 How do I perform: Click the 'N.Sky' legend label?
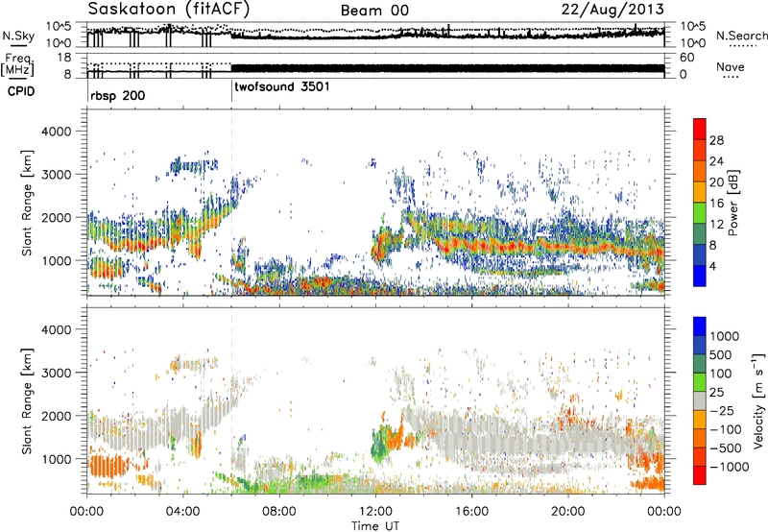coord(18,36)
